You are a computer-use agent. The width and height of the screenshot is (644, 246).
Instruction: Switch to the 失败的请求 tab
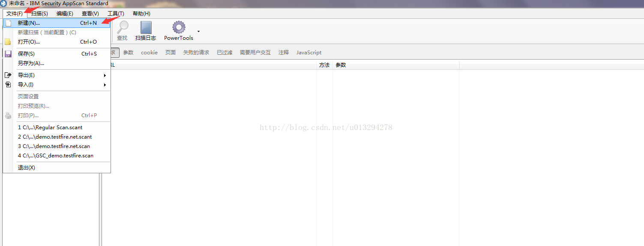[x=196, y=53]
